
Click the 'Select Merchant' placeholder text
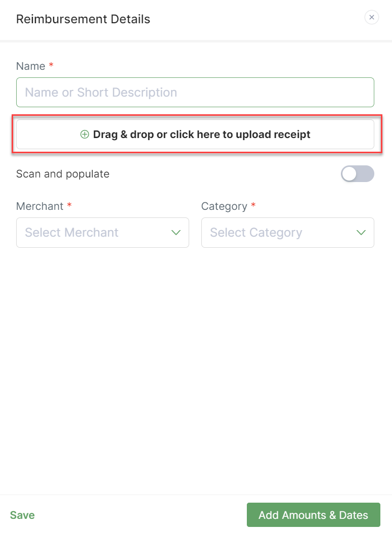tap(71, 233)
